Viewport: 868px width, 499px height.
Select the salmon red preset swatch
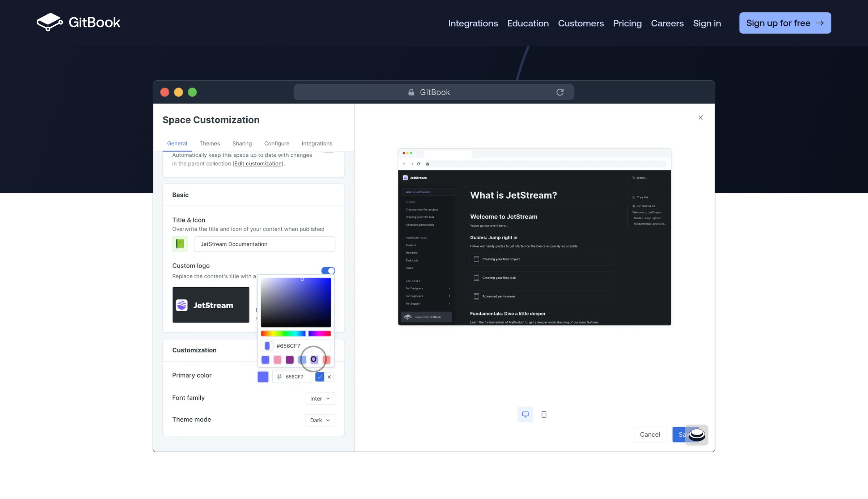326,360
